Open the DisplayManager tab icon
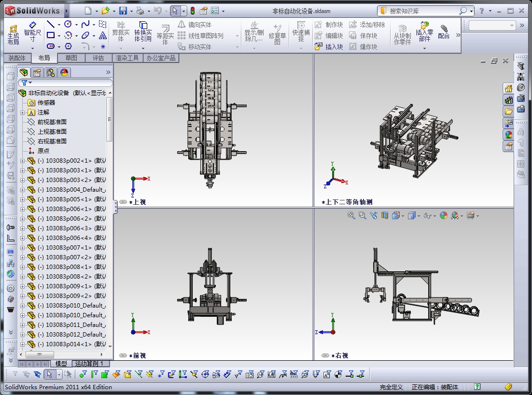The width and height of the screenshot is (532, 395). click(64, 72)
